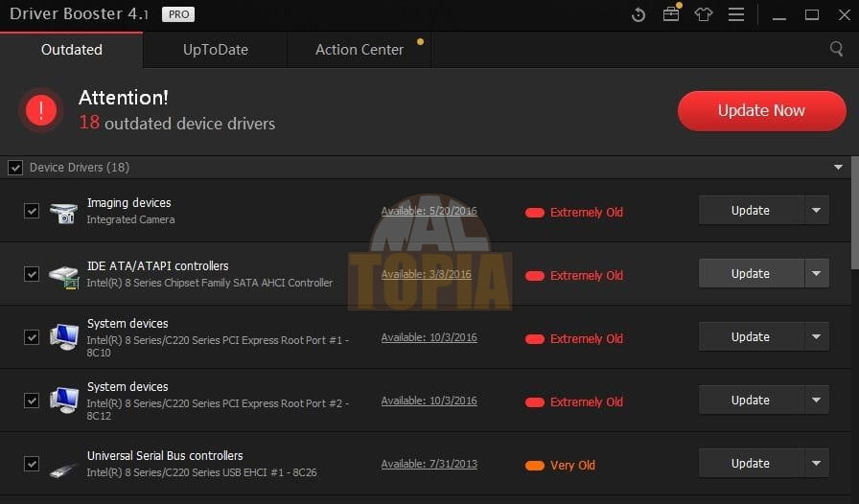
Task: Open Update dropdown arrow for SATA AHCI Controller
Action: (x=816, y=273)
